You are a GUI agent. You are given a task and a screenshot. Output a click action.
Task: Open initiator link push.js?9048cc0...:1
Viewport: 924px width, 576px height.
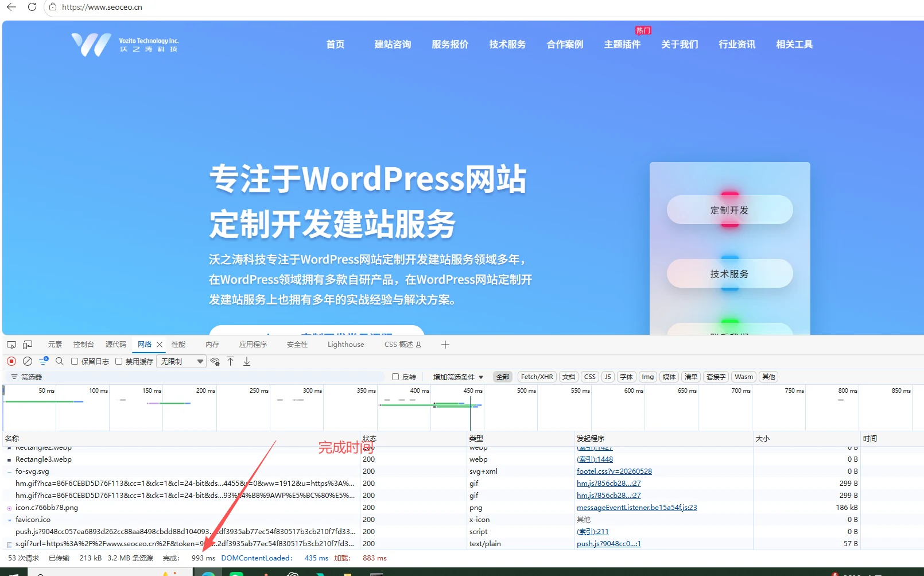(608, 544)
